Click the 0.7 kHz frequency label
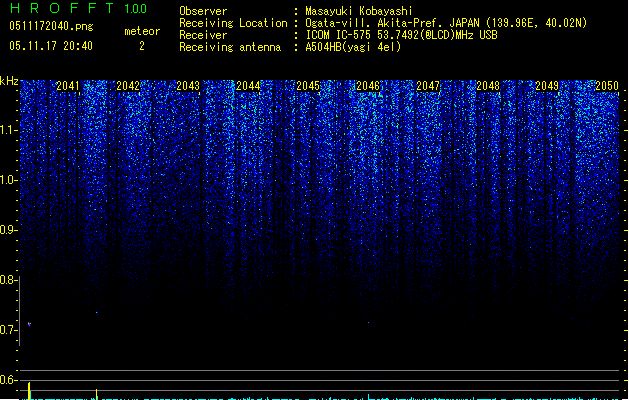The image size is (629, 400). pos(8,330)
